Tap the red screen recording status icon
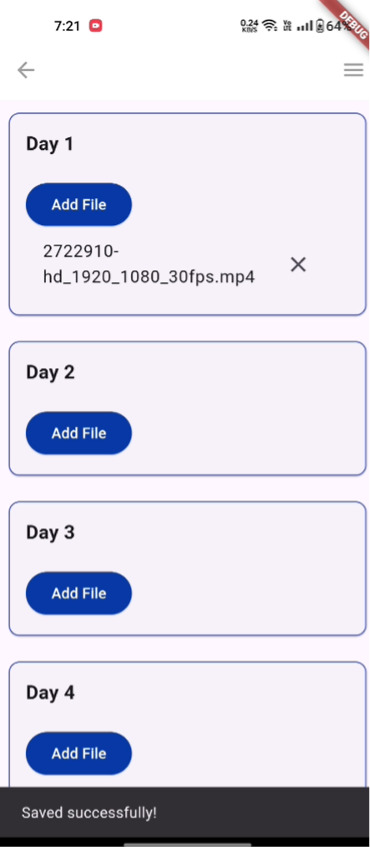This screenshot has width=370, height=847. point(96,25)
